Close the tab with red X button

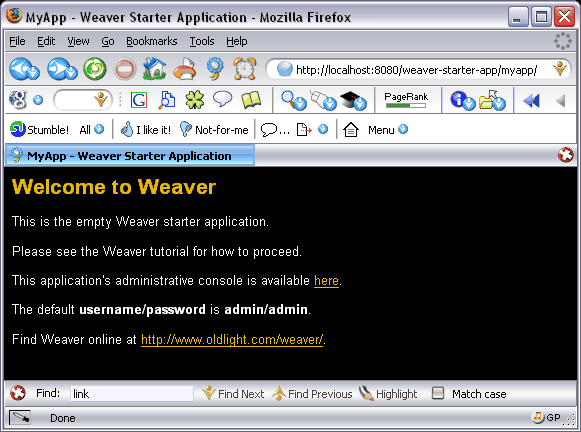[x=565, y=155]
